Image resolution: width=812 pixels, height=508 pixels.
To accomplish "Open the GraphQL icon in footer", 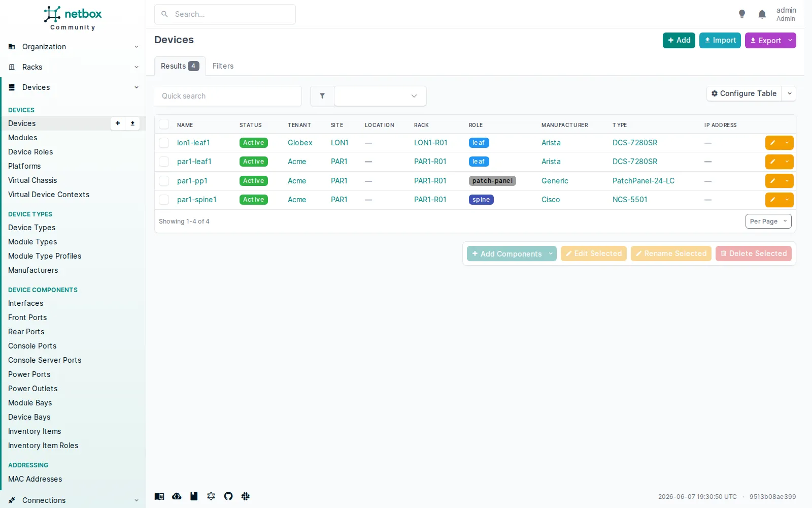I will point(211,496).
